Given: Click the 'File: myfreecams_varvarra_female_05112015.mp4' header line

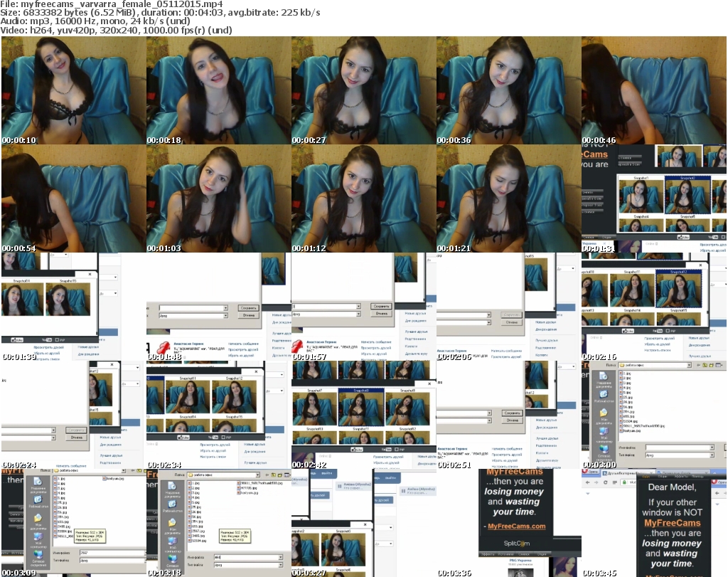Looking at the screenshot, I should 112,4.
